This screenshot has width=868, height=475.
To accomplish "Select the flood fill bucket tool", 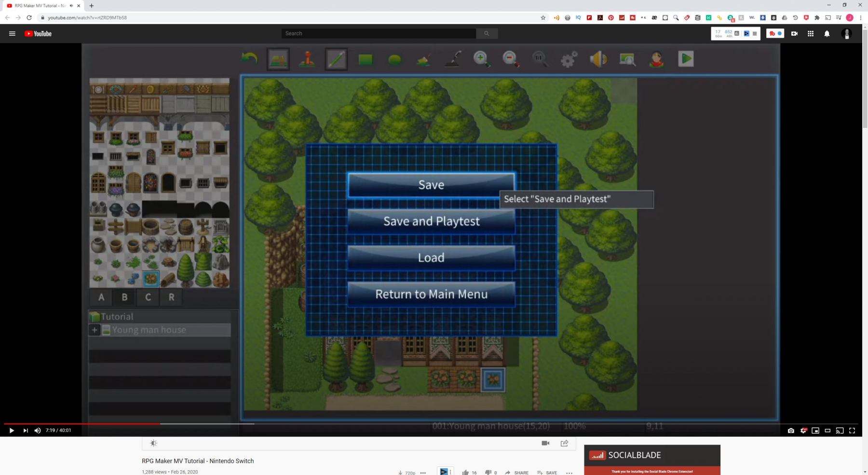I will coord(423,59).
